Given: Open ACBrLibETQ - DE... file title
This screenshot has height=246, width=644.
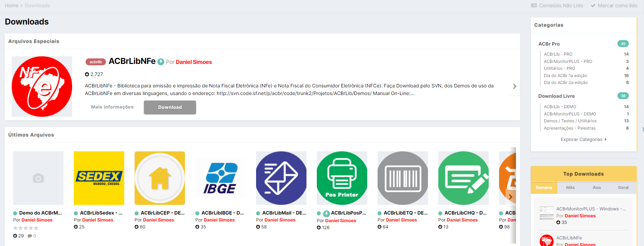Looking at the screenshot, I should click(x=406, y=213).
